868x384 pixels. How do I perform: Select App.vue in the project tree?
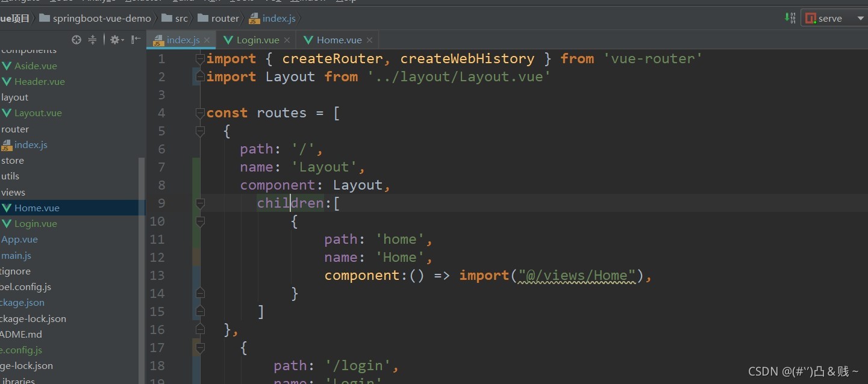point(19,239)
